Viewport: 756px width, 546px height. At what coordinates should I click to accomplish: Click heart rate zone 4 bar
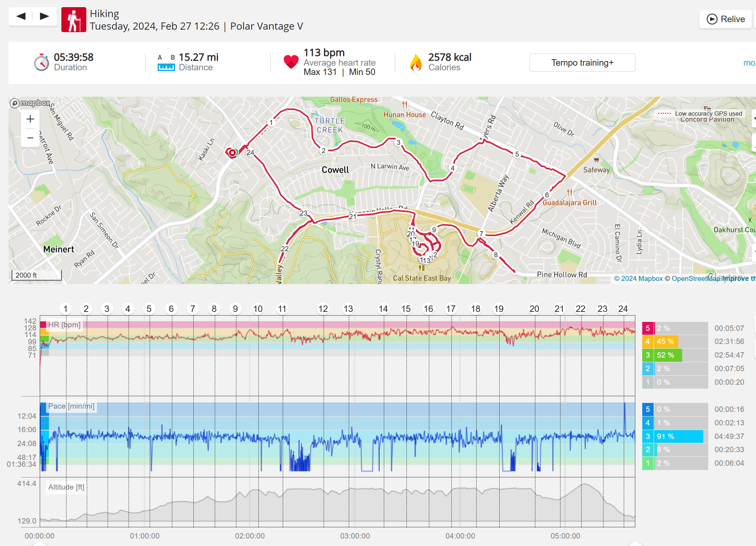tap(665, 342)
